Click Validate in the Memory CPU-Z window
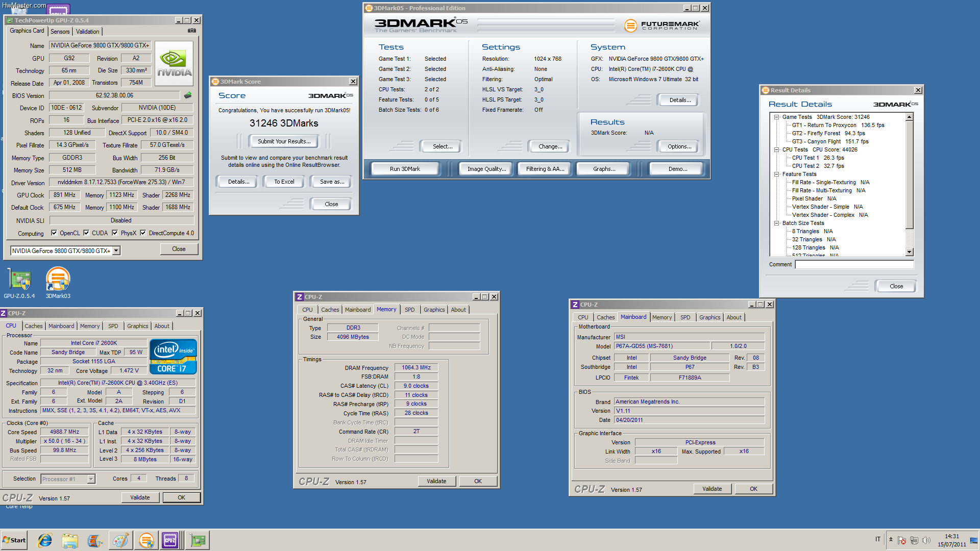Viewport: 980px width, 551px height. coord(436,481)
